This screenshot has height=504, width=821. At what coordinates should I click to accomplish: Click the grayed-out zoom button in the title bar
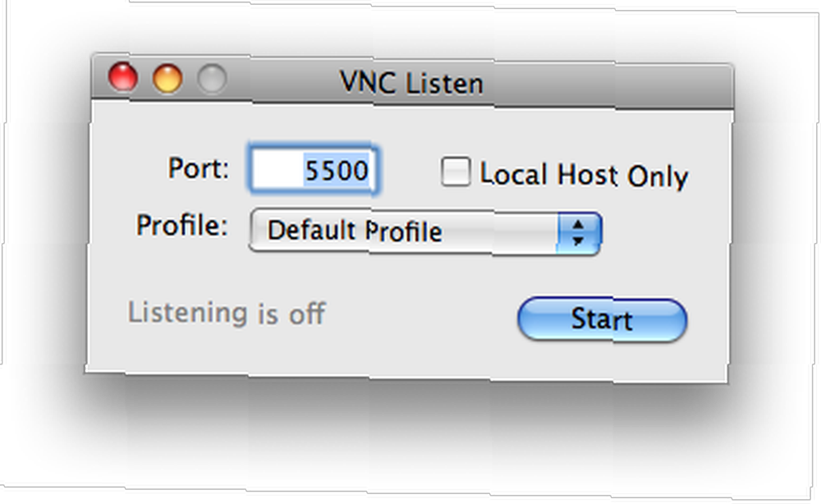[x=212, y=80]
